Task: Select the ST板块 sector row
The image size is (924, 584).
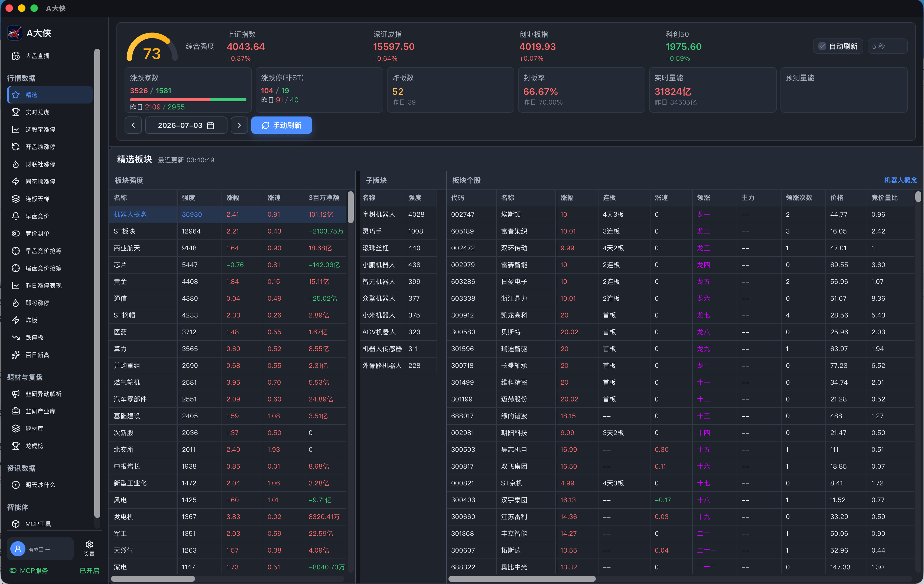Action: [x=228, y=231]
